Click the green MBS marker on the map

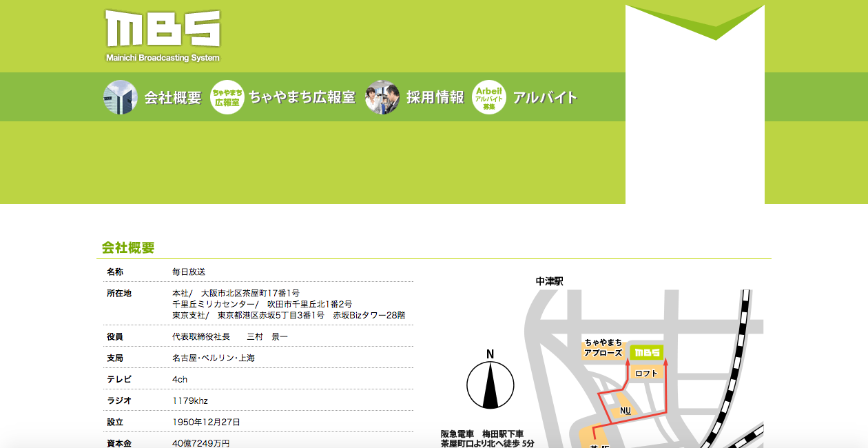point(647,352)
